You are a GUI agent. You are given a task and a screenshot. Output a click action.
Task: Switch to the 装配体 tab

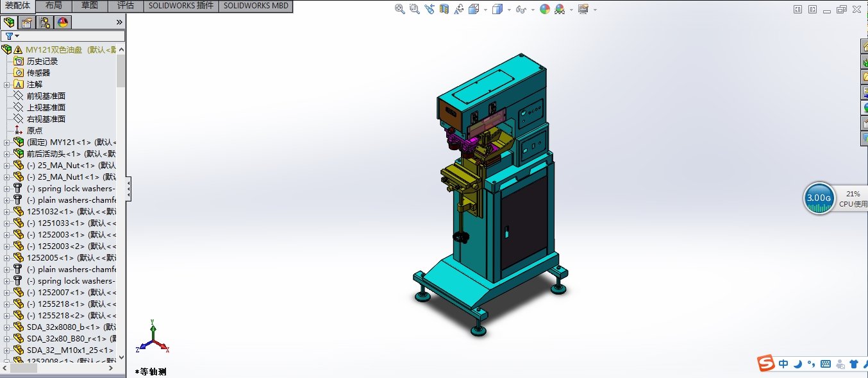(x=18, y=6)
